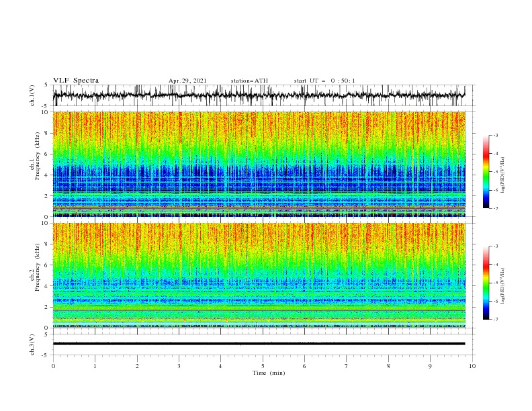Click time axis tick label 5

pyautogui.click(x=263, y=366)
